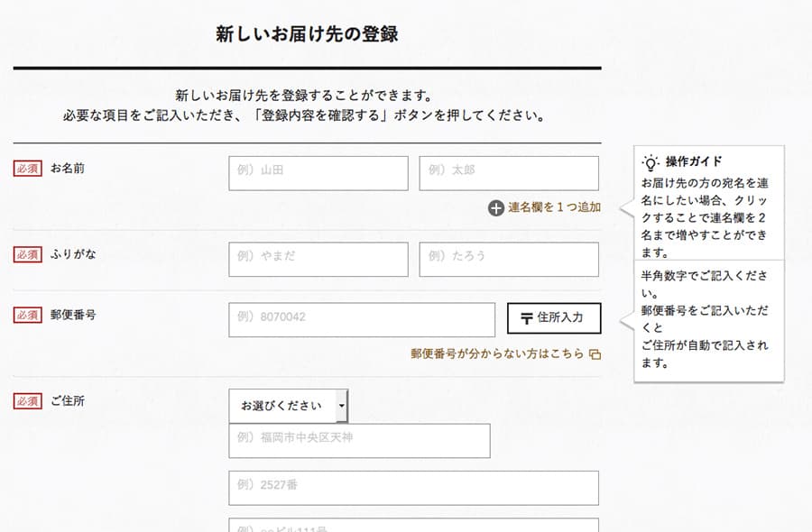Image resolution: width=812 pixels, height=532 pixels.
Task: Select the furigana field showing やまだ
Action: tap(318, 260)
